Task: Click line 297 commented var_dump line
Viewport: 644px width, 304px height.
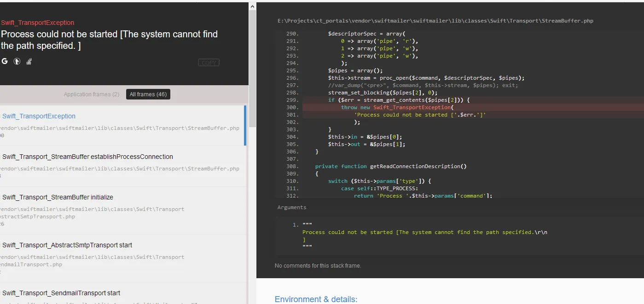Action: click(423, 85)
